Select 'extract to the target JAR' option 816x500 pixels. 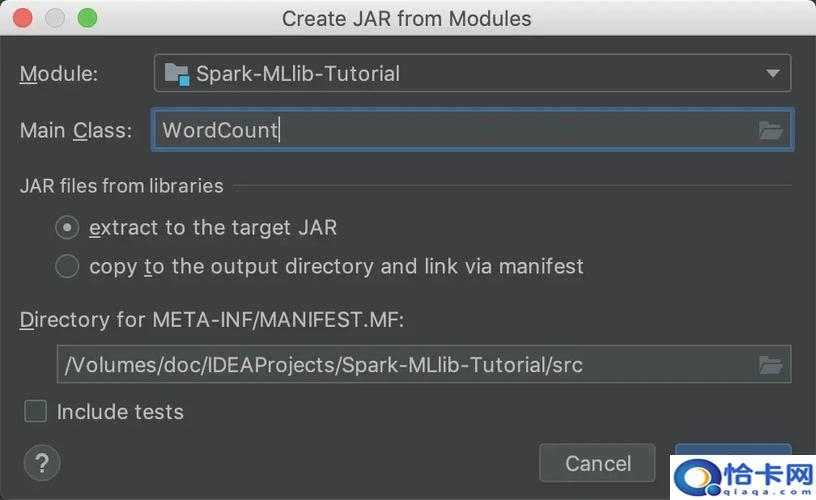pos(67,228)
